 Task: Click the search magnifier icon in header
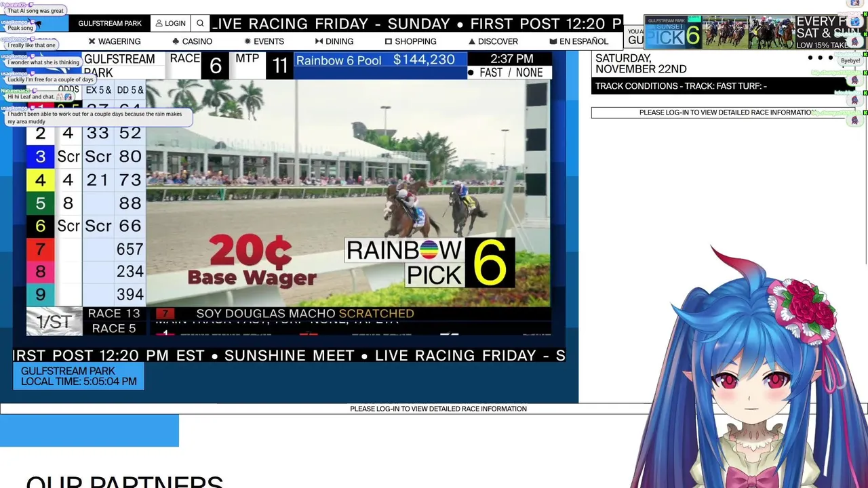(x=200, y=23)
